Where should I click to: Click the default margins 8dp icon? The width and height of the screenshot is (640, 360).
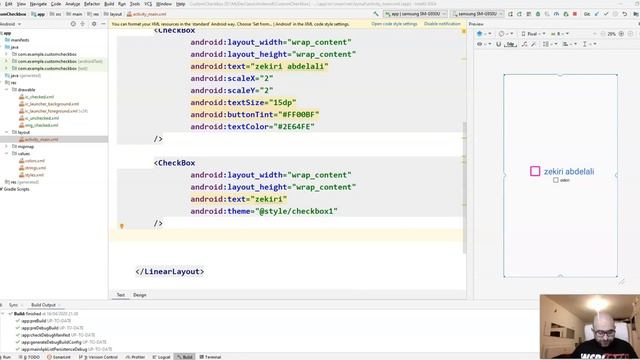click(x=511, y=44)
